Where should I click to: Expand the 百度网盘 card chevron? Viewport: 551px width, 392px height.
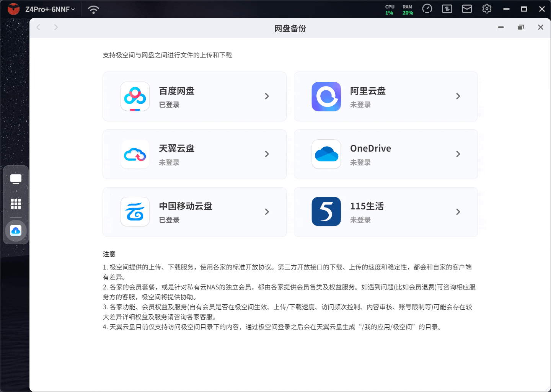click(267, 96)
